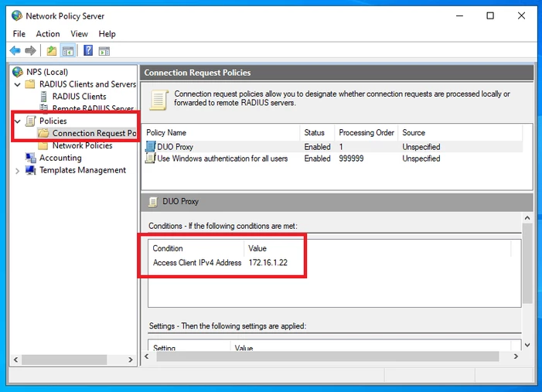Open the View menu
The image size is (542, 392).
tap(79, 34)
